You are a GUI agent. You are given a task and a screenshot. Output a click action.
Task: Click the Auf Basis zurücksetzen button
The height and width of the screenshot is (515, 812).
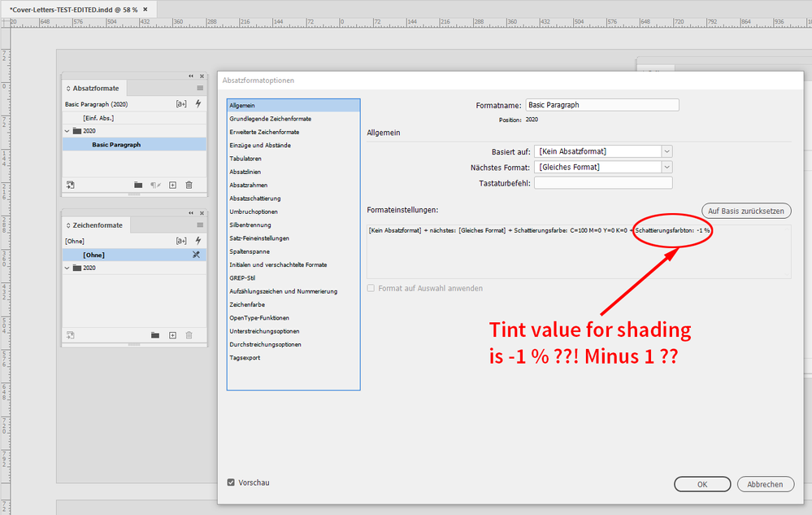tap(745, 210)
